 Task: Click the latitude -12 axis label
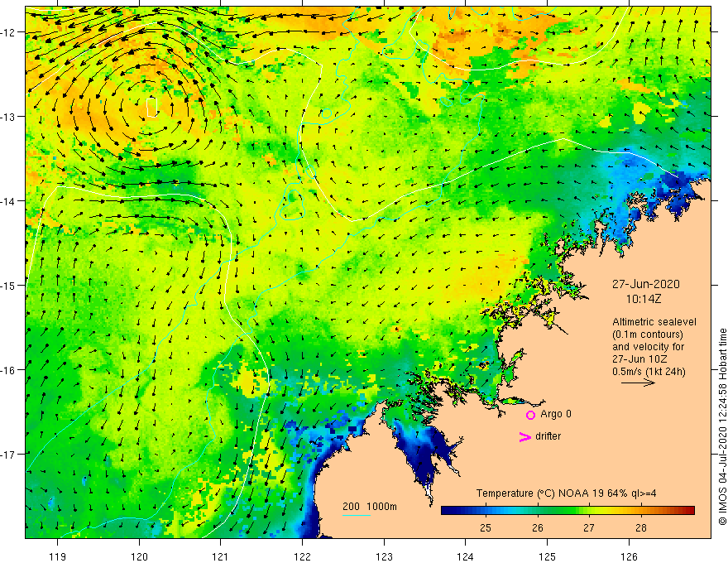pos(8,32)
